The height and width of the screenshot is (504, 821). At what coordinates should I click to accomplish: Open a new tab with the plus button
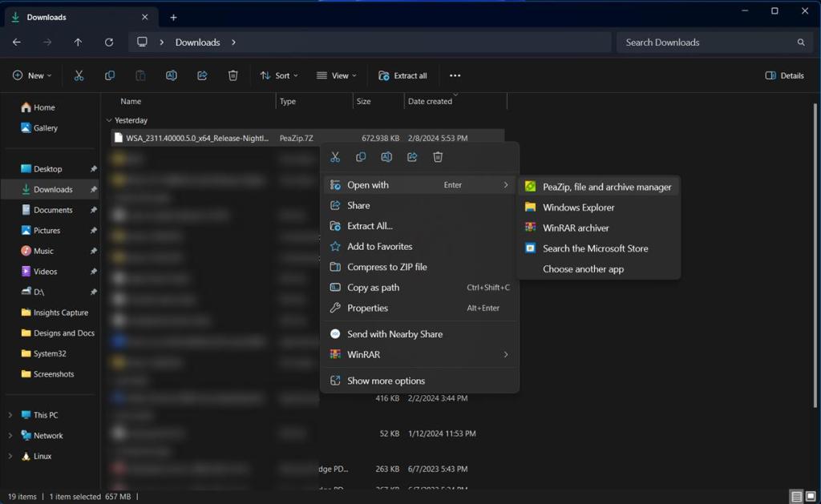pos(173,18)
